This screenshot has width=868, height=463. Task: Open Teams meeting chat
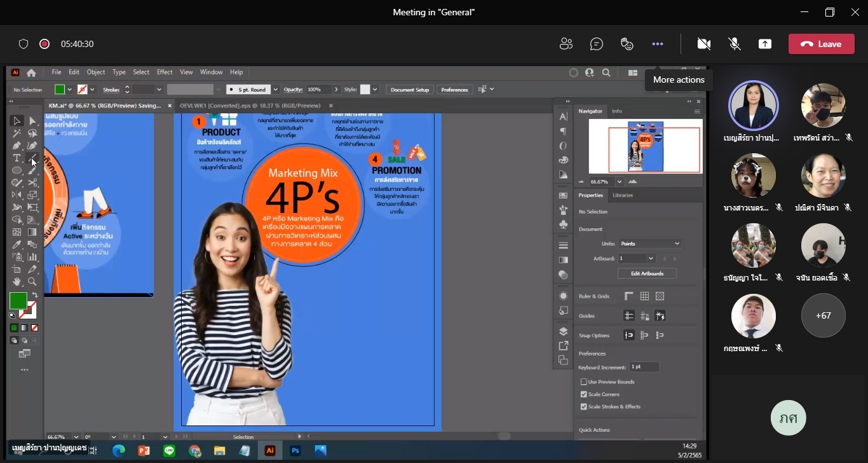596,44
